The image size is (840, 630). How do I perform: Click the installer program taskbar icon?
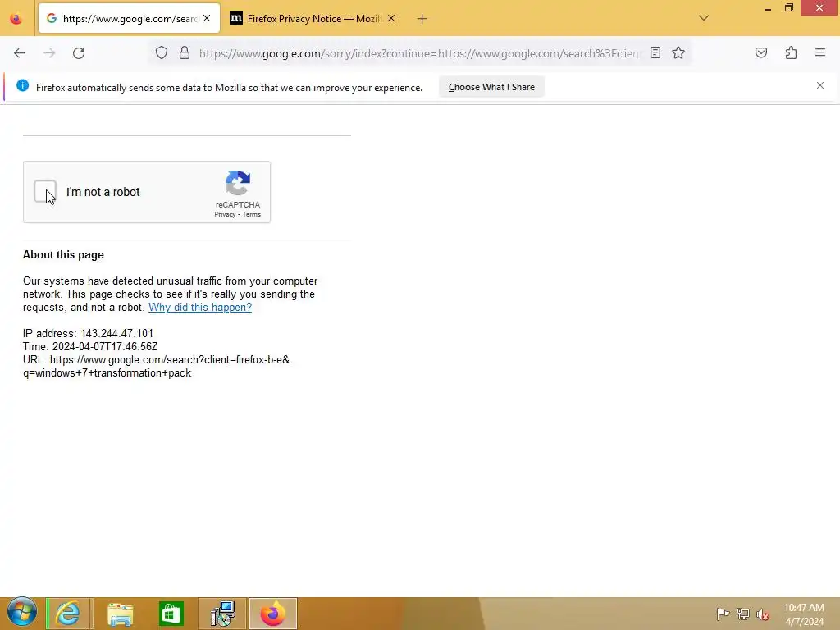pyautogui.click(x=222, y=614)
